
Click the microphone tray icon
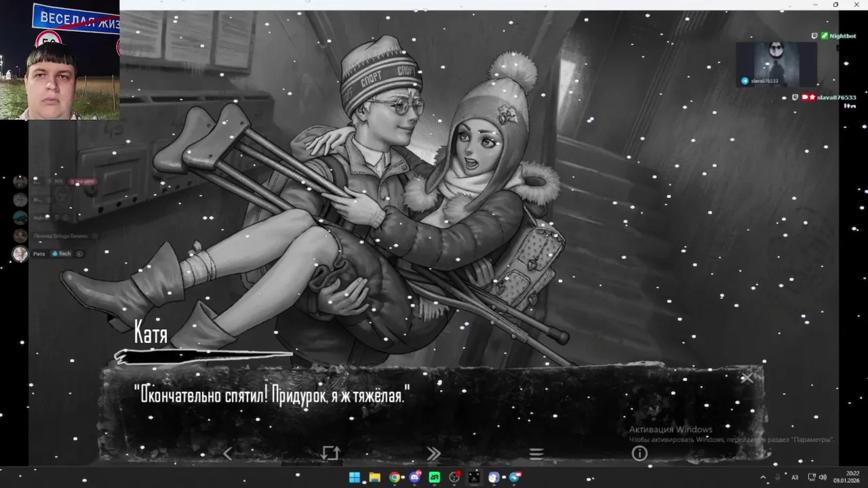778,478
